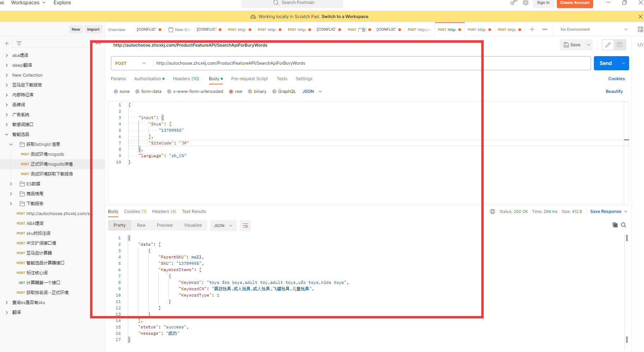Screen dimensions: 644x352
Task: Add a new tab with plus icon
Action: tap(532, 29)
